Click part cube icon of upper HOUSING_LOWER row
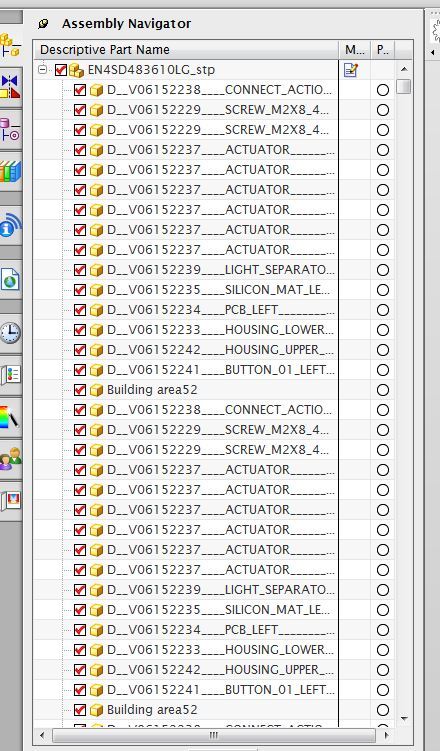The image size is (440, 751). [x=96, y=330]
